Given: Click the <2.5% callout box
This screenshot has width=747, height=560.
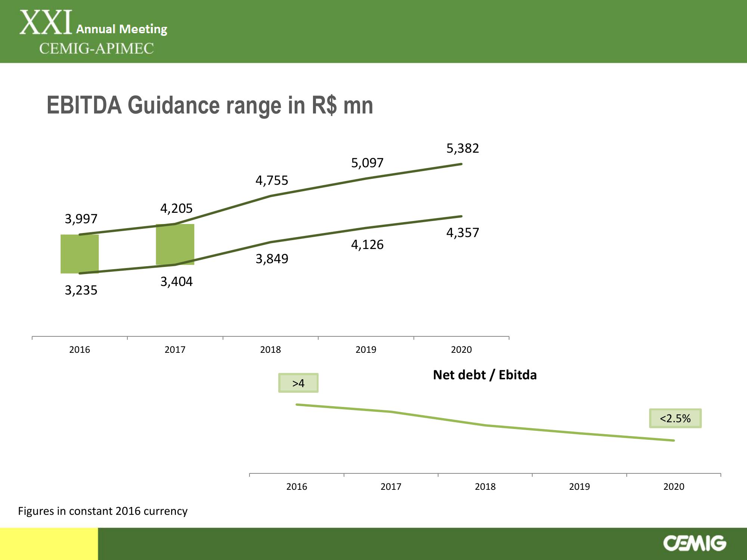Looking at the screenshot, I should click(675, 419).
